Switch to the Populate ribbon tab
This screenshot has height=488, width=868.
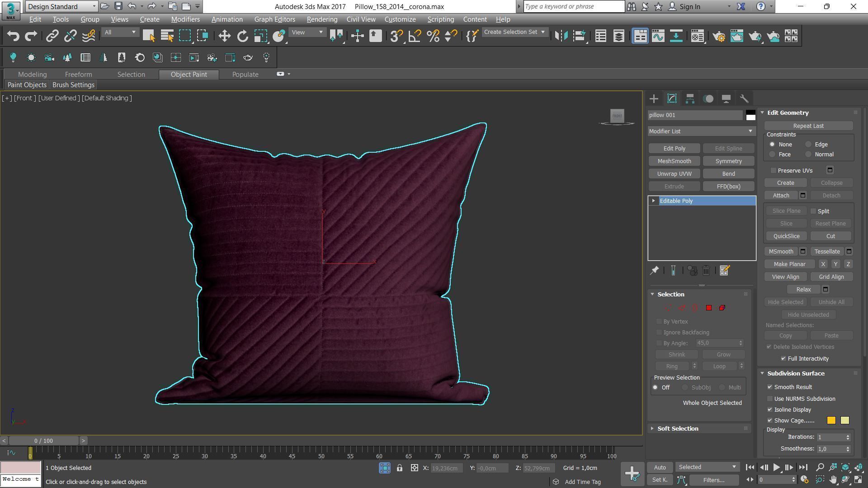245,75
